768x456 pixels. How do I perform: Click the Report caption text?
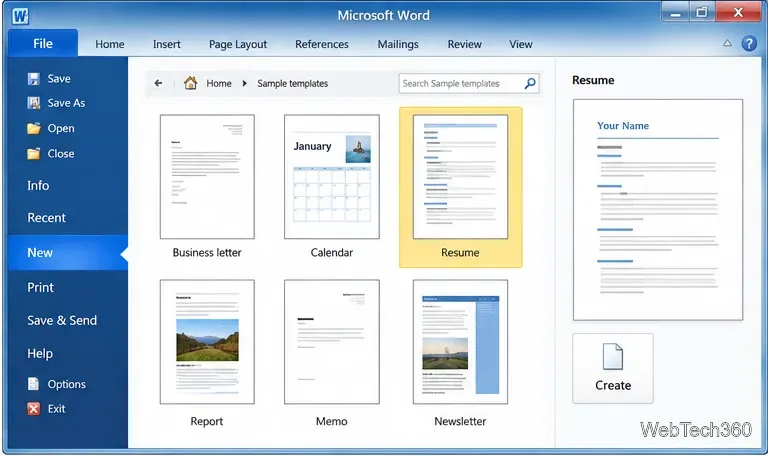207,421
